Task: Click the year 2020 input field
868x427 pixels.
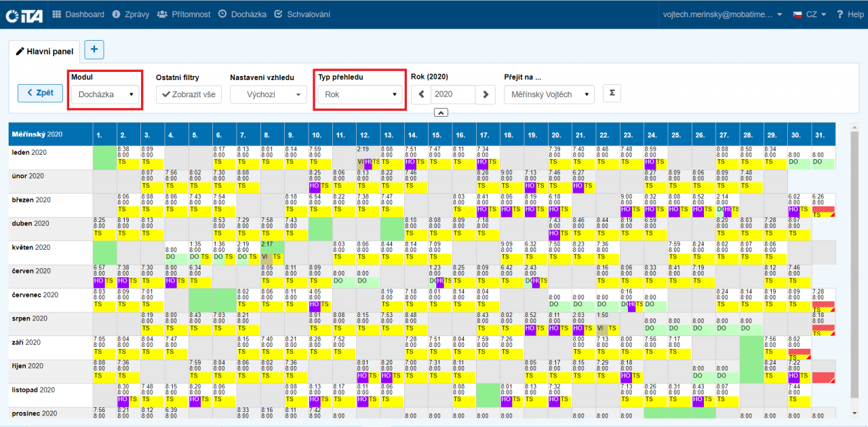Action: pos(452,94)
